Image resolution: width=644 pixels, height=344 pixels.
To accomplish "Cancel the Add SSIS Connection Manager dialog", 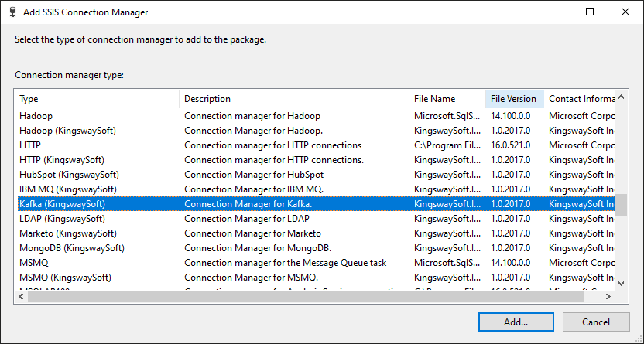I will tap(596, 322).
